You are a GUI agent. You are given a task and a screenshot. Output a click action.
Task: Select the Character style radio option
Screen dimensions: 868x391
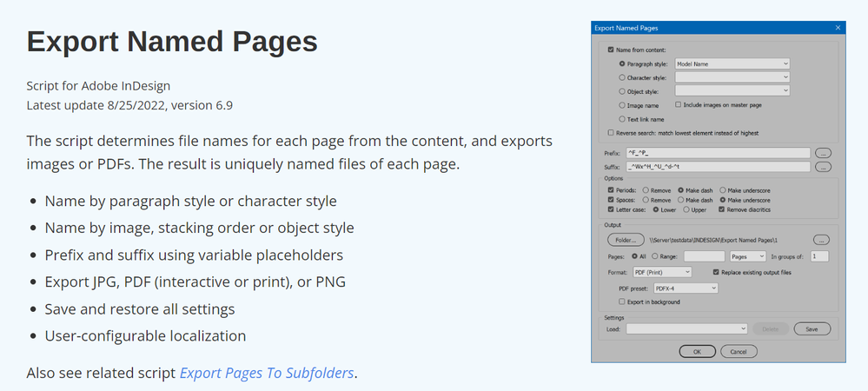622,77
